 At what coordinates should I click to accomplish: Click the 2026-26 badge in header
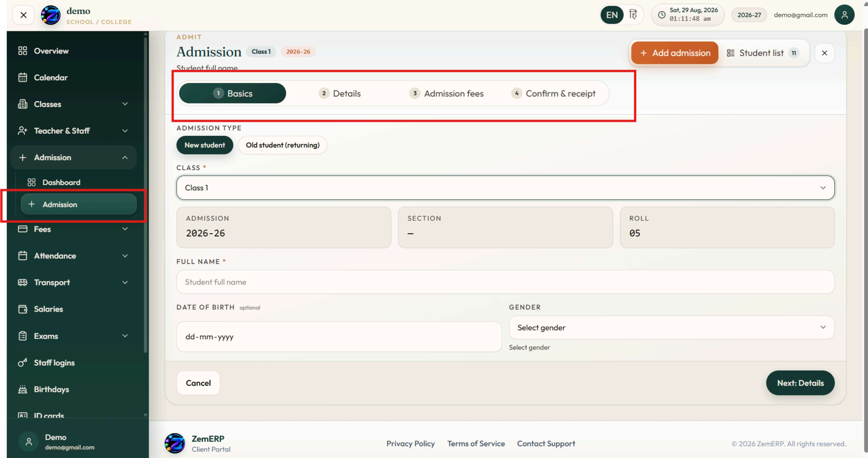click(x=298, y=51)
